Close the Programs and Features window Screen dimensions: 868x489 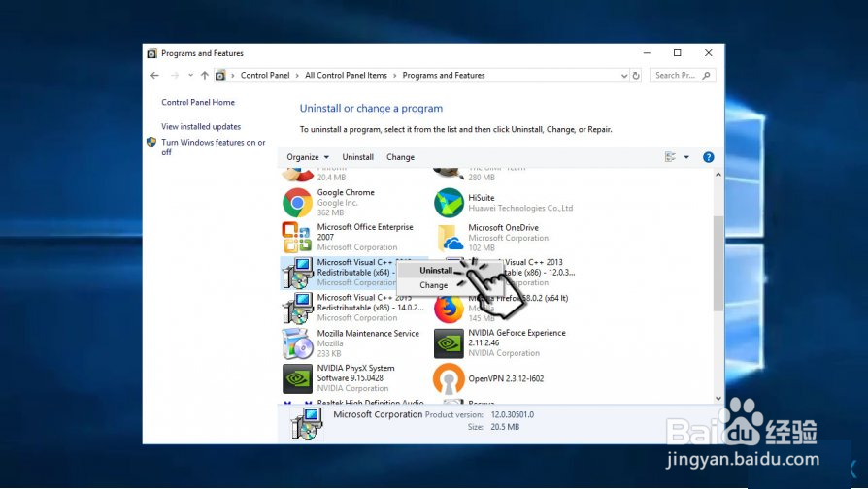(709, 53)
